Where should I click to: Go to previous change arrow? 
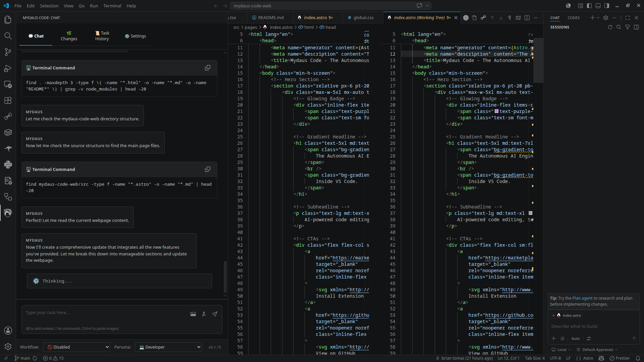click(492, 18)
